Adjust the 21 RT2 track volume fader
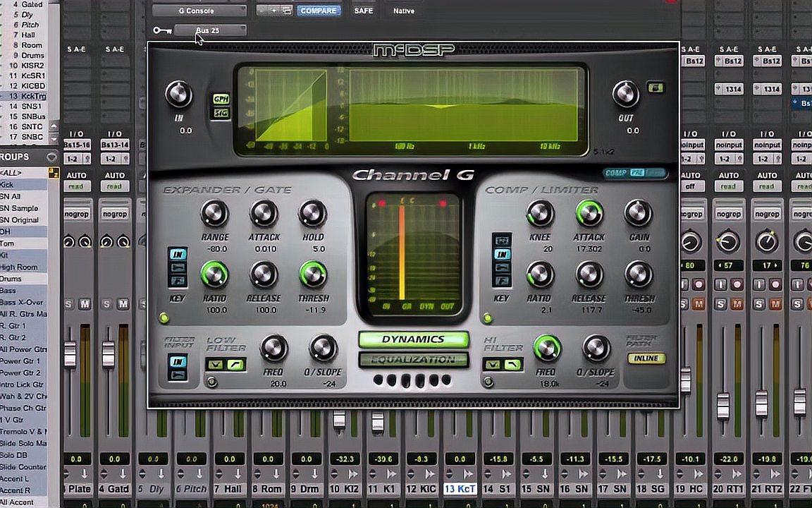Viewport: 812px width, 508px height. click(x=761, y=404)
